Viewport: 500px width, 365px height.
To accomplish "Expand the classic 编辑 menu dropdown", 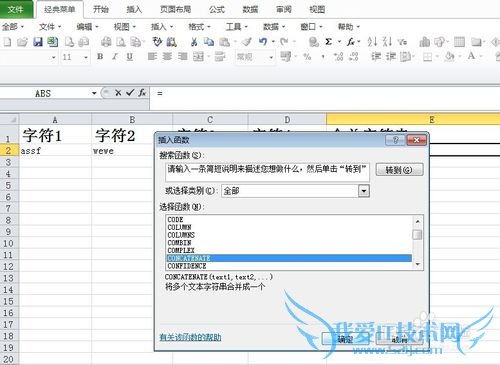I will tap(88, 27).
